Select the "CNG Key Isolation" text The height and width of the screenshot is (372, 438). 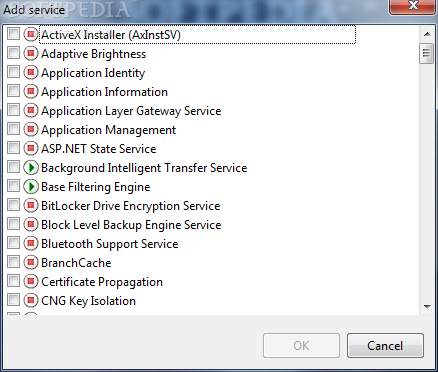coord(88,301)
